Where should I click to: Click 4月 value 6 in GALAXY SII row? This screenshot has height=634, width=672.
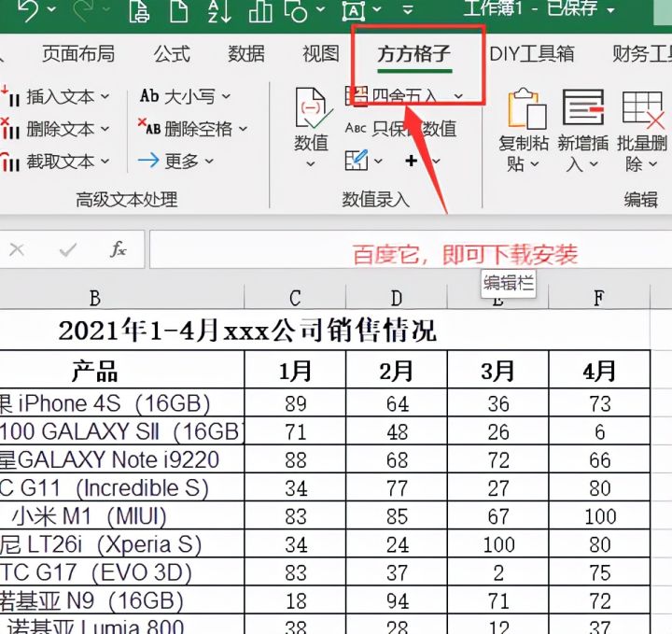point(599,431)
